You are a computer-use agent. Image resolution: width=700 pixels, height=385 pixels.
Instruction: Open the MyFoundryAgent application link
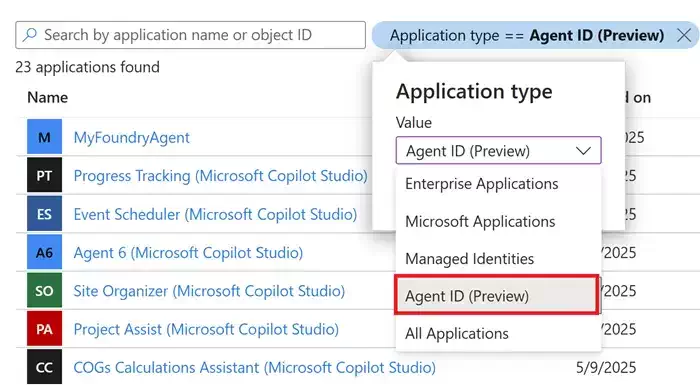pos(132,137)
